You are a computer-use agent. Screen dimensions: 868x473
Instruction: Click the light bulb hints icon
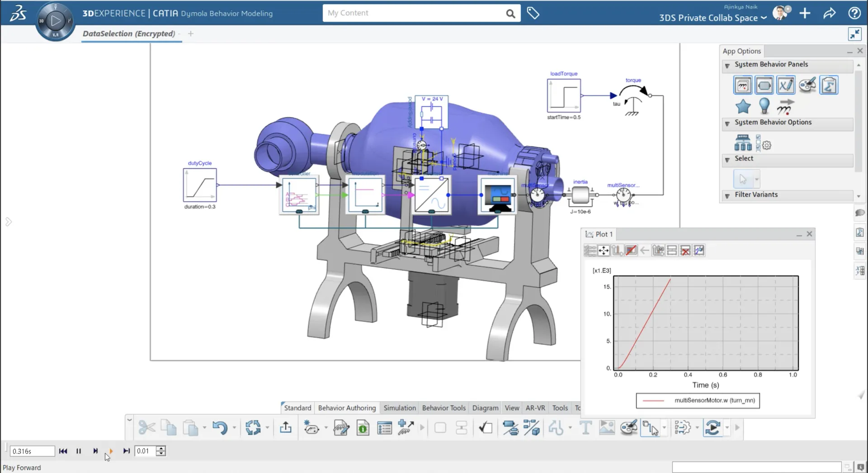[764, 106]
